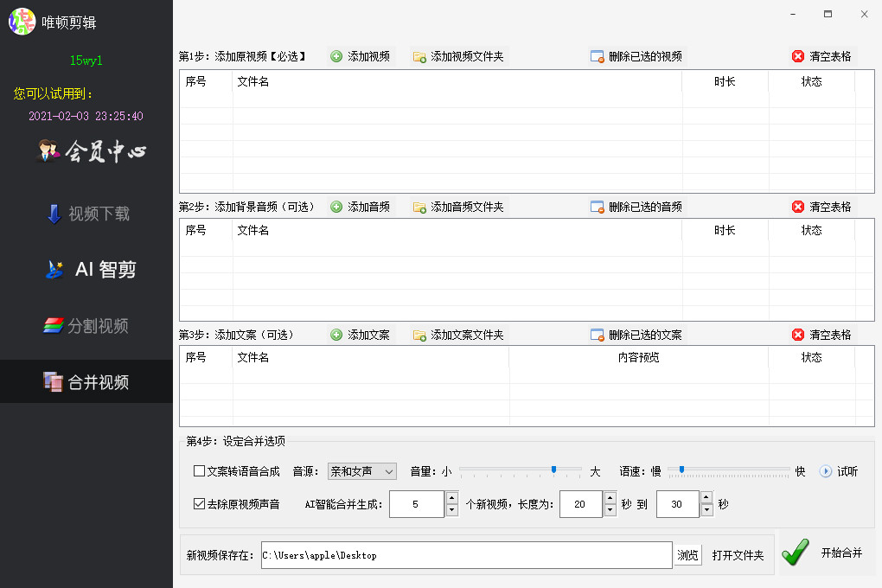This screenshot has width=882, height=588.
Task: Click the maximum length field showing 30
Action: pos(677,504)
